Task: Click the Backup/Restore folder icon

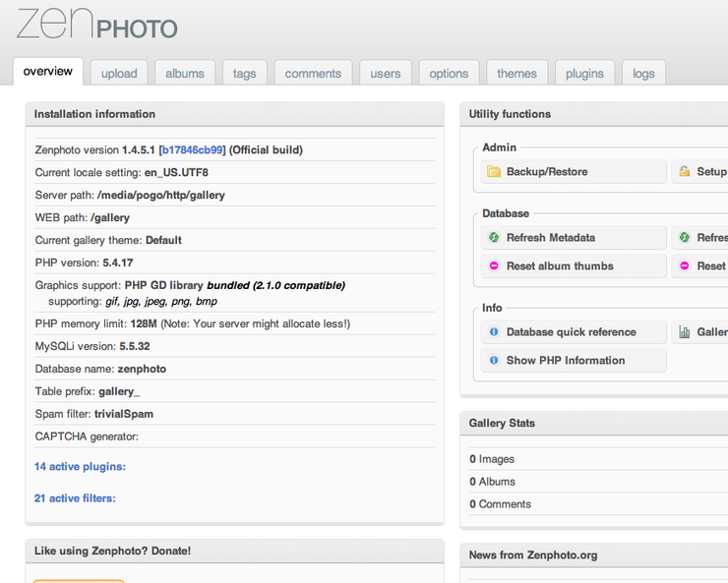Action: 494,172
